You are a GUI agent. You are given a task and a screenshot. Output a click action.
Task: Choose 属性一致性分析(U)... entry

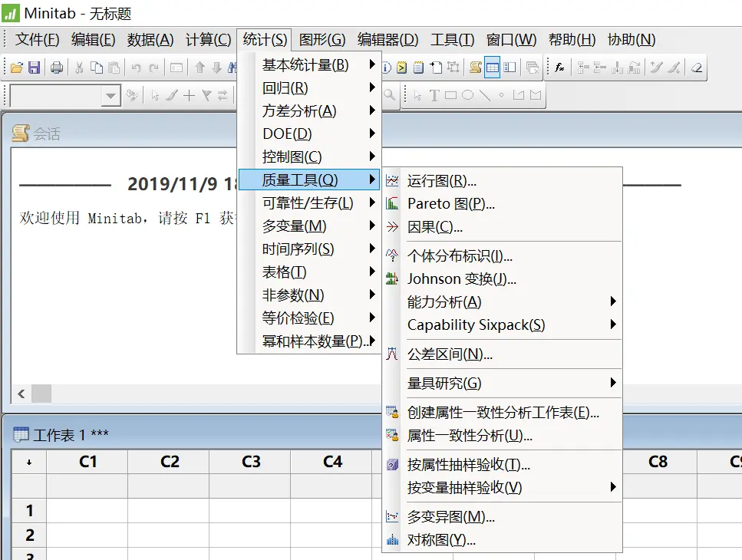tap(502, 436)
